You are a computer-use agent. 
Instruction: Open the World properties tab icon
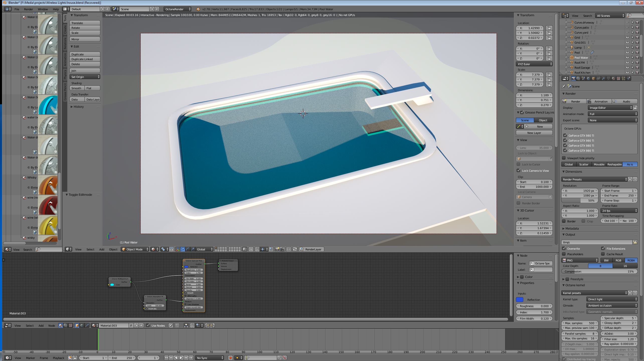588,78
